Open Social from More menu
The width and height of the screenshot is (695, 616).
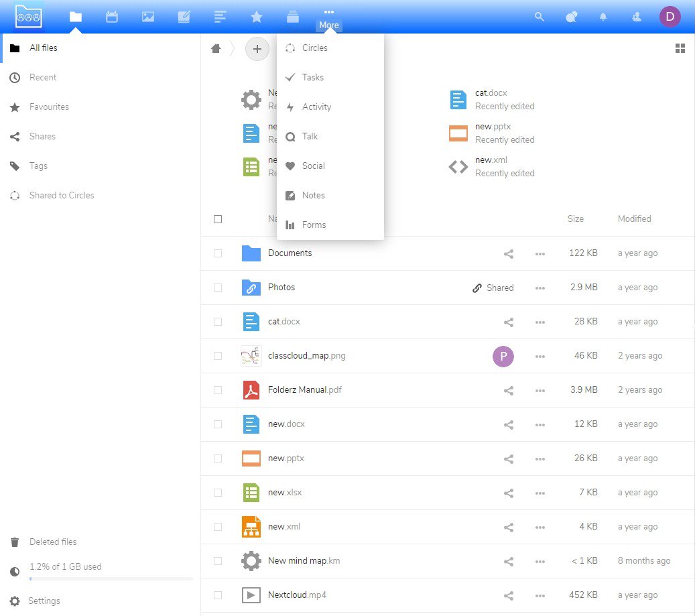pyautogui.click(x=330, y=166)
